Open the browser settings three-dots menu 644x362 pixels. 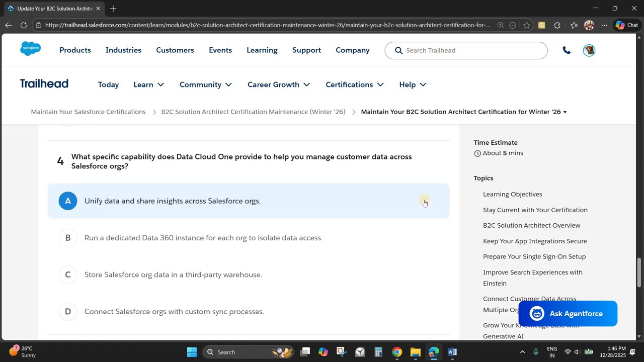pyautogui.click(x=604, y=25)
